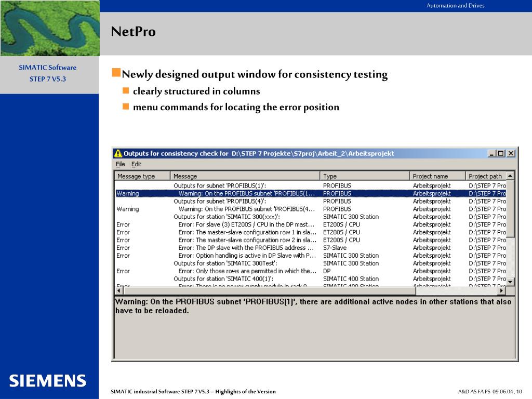The width and height of the screenshot is (532, 399).
Task: Click 'Arbeitsprojekt' in the DP error row
Action: (x=432, y=271)
